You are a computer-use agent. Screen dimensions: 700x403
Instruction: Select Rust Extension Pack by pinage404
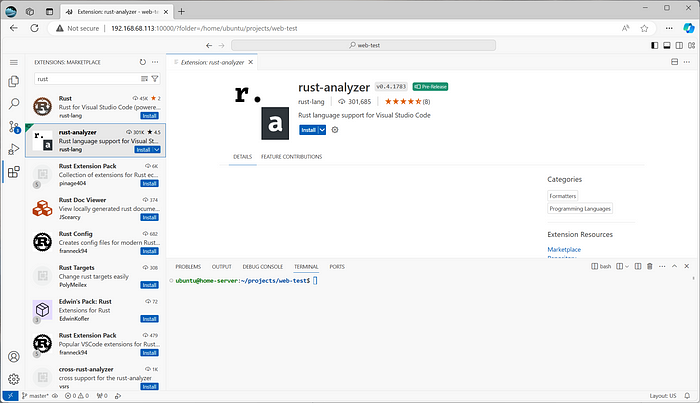click(x=96, y=174)
